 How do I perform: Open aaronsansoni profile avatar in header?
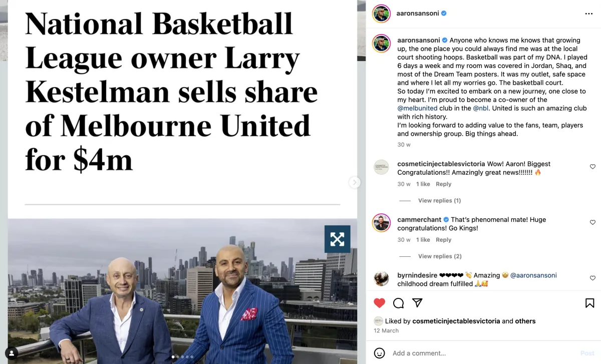pos(381,14)
